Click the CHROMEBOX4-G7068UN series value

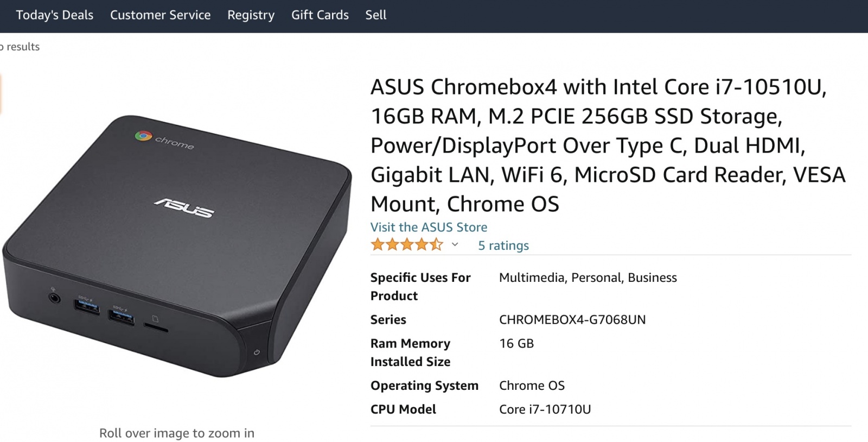tap(572, 319)
